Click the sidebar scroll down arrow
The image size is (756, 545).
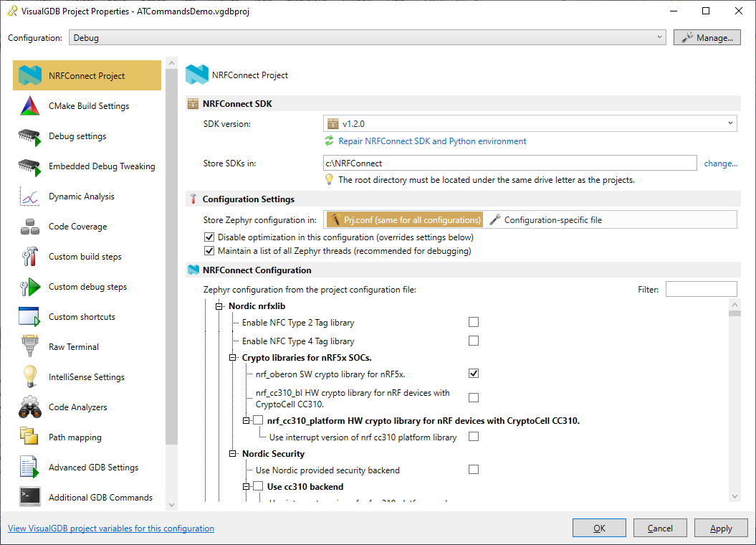172,505
